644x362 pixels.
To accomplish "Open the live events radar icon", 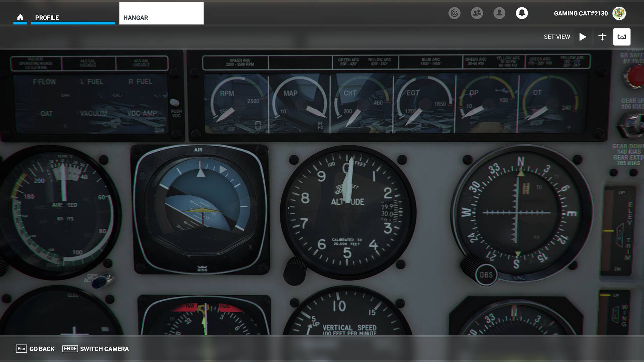I will 454,13.
